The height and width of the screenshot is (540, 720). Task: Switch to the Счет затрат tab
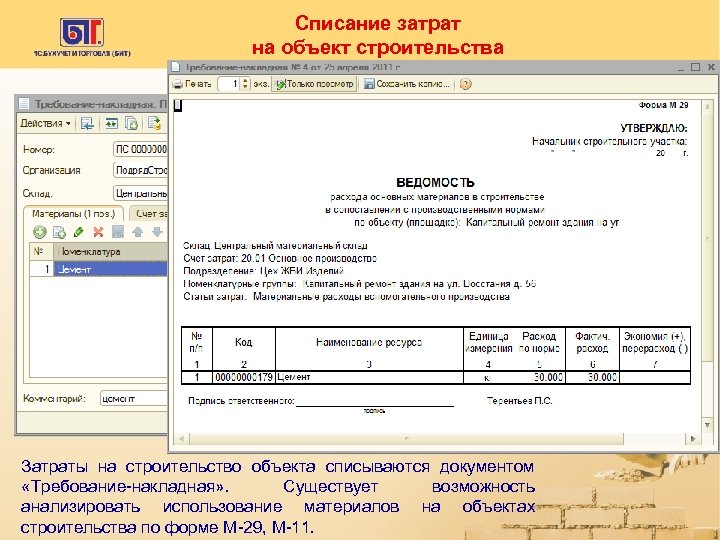pyautogui.click(x=148, y=214)
